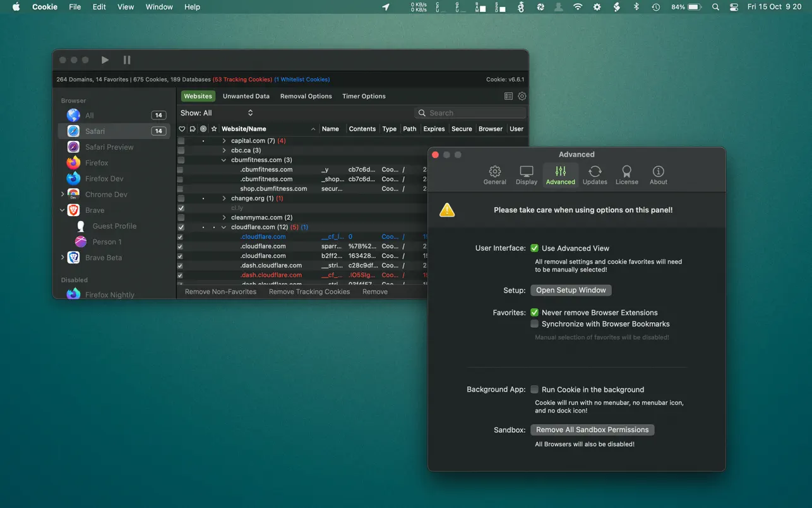Click the pause button in Cookie toolbar
The width and height of the screenshot is (812, 508).
(127, 60)
